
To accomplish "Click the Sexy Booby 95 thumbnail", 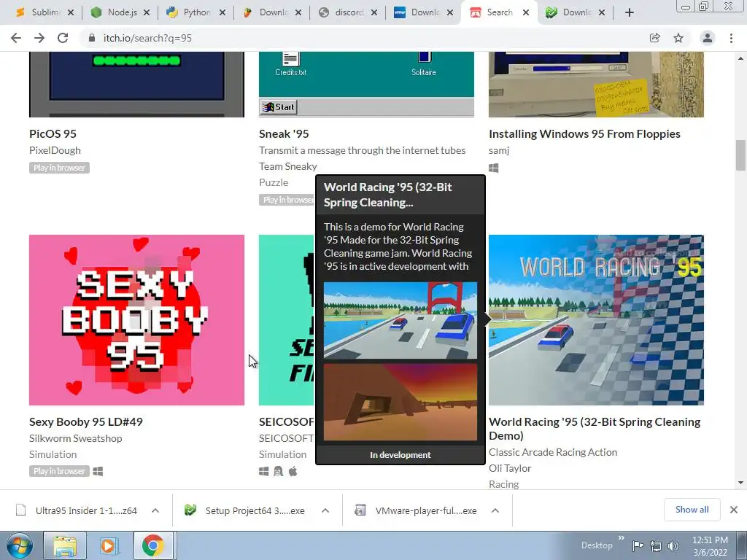I will point(136,320).
